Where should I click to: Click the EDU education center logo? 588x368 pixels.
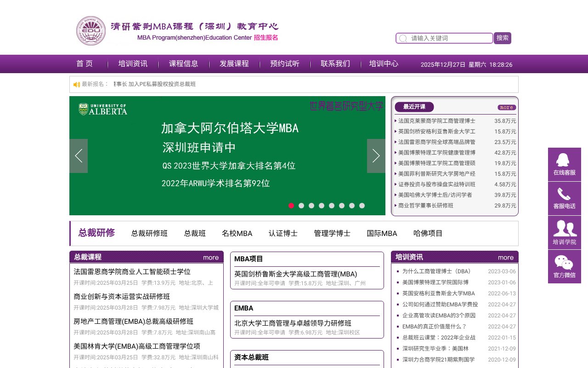tap(90, 29)
